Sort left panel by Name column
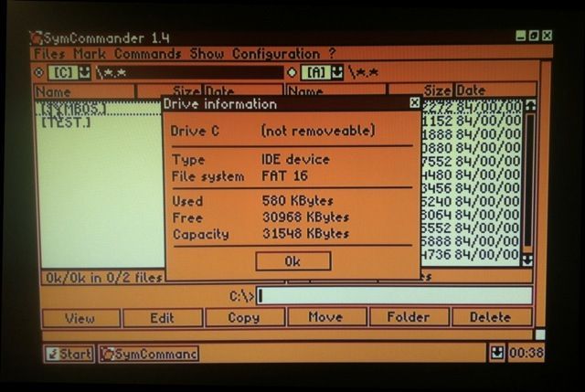The image size is (585, 392). tap(85, 91)
